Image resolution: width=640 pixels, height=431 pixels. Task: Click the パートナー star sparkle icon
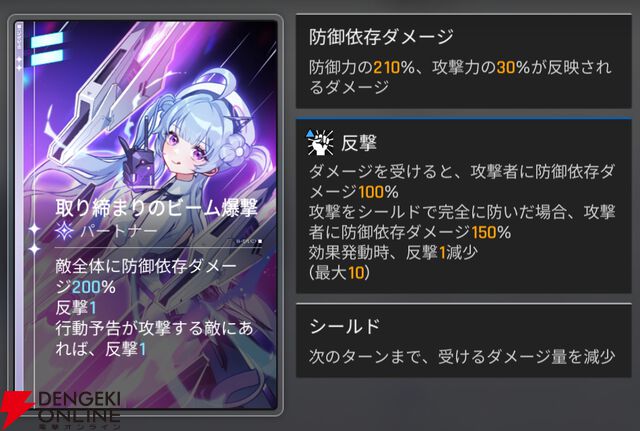(64, 231)
